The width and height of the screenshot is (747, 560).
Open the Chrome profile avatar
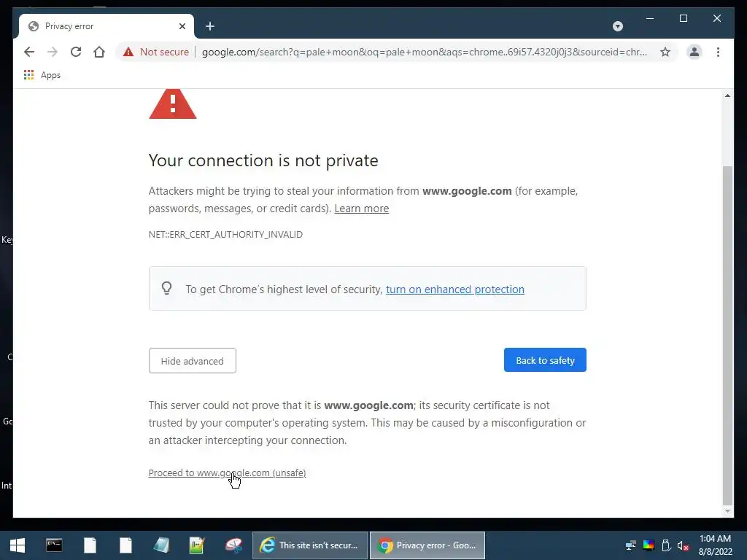694,52
